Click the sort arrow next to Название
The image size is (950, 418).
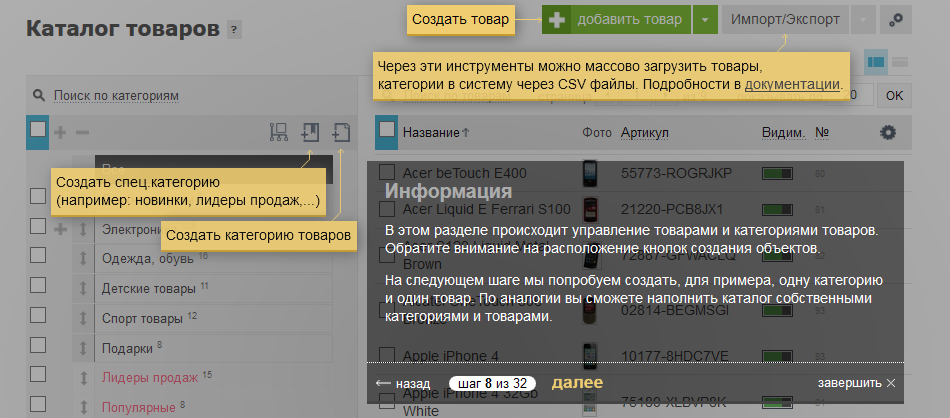click(465, 133)
